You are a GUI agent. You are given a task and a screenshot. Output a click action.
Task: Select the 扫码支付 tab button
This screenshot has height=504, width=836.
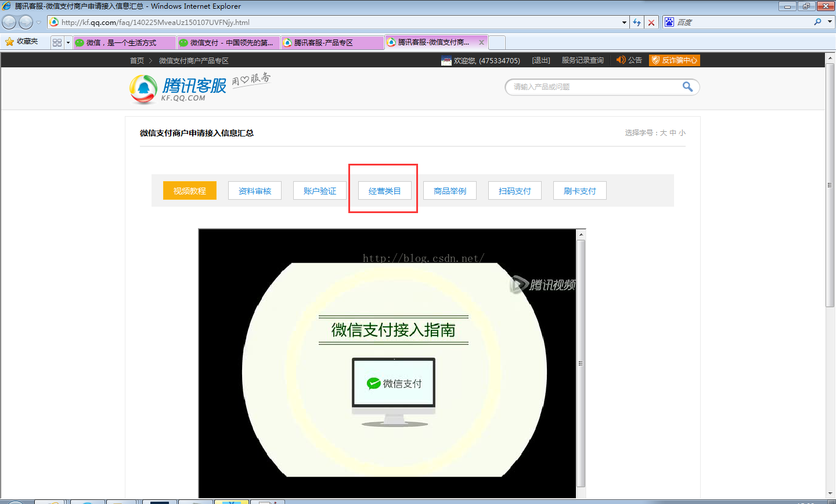tap(515, 190)
